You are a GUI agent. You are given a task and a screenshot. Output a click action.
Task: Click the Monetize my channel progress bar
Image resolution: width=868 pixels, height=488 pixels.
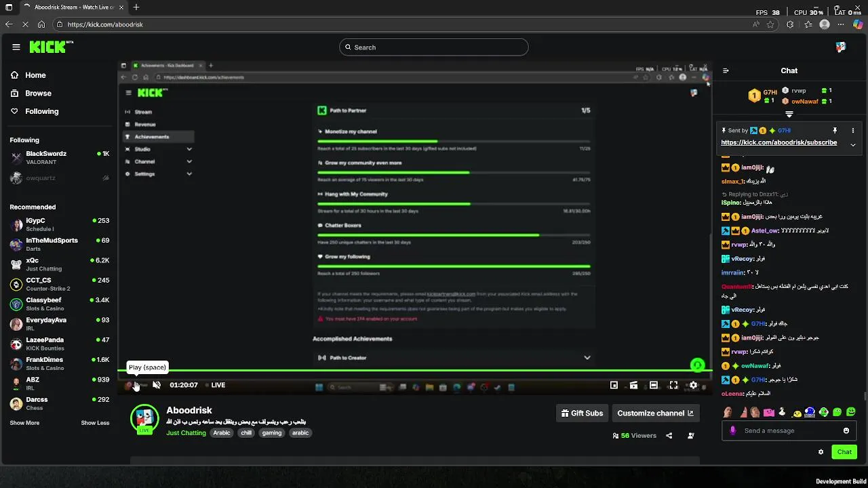click(x=454, y=142)
